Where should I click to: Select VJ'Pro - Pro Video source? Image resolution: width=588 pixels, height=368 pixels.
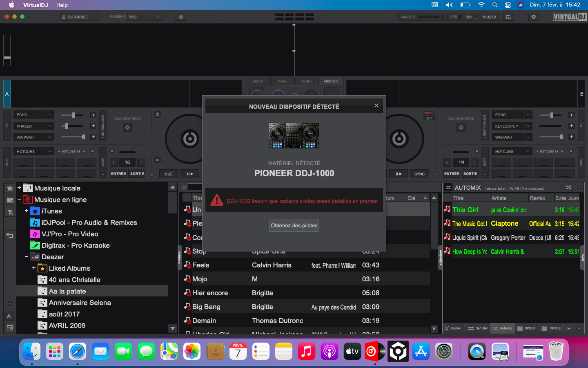(x=70, y=234)
